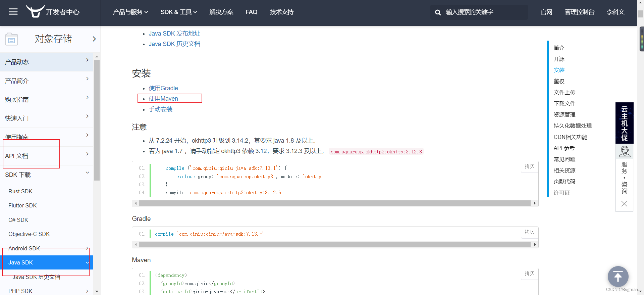Image resolution: width=644 pixels, height=295 pixels.
Task: Jump to 文件上传 in page outline
Action: [565, 92]
